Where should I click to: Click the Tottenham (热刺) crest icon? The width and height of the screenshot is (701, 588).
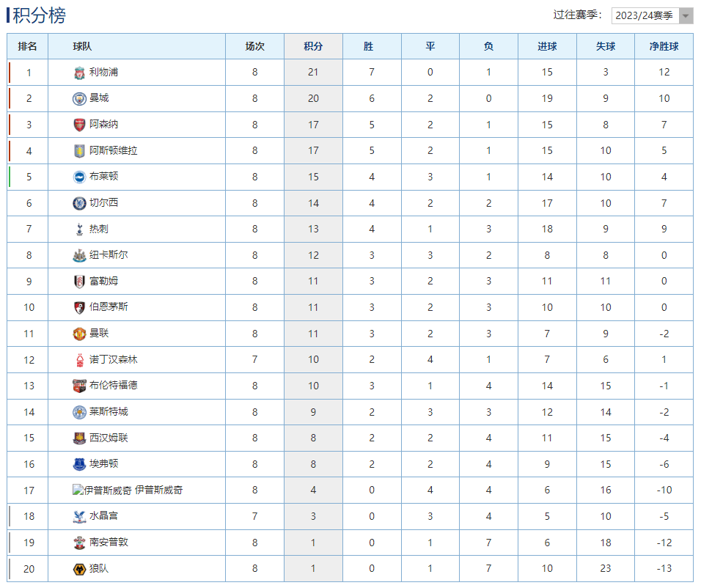click(x=79, y=229)
